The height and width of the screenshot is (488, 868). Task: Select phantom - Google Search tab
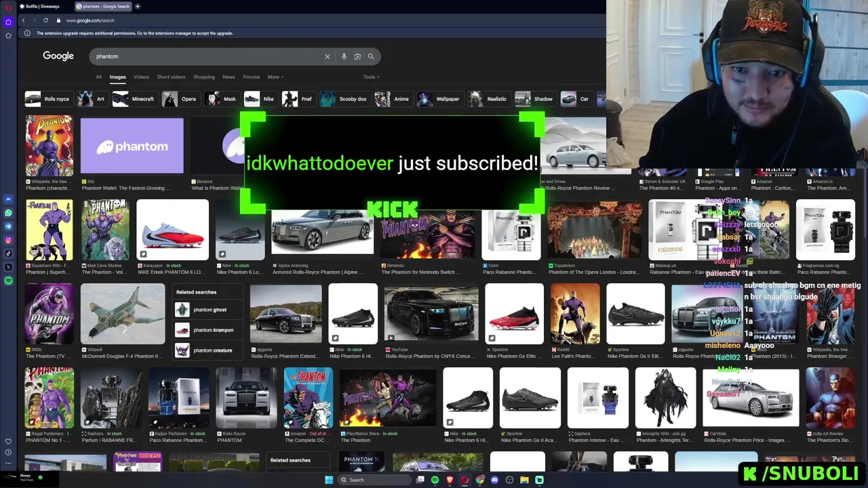click(103, 6)
